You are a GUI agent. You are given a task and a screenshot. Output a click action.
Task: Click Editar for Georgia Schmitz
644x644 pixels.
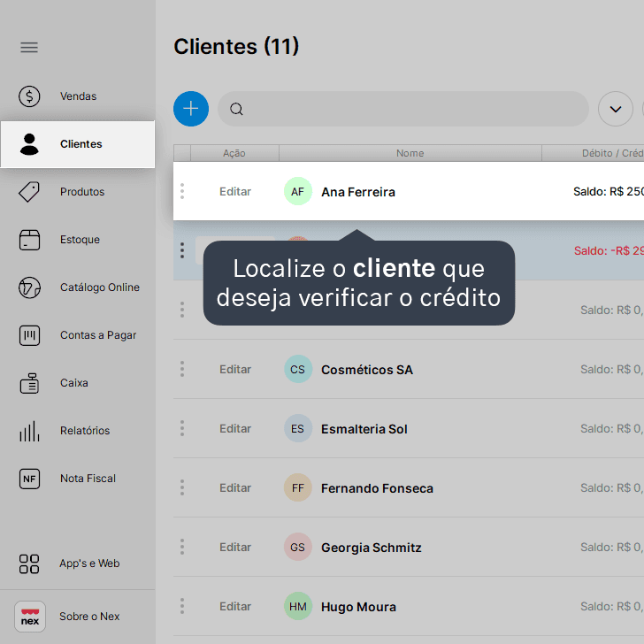point(235,548)
